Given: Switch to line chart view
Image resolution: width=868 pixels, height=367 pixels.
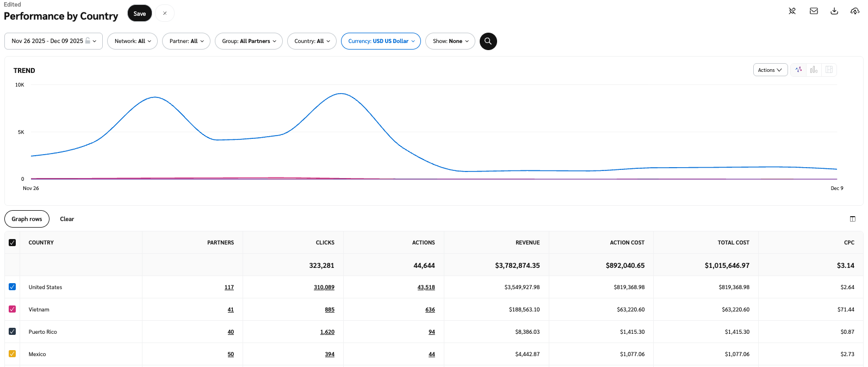Looking at the screenshot, I should tap(798, 70).
